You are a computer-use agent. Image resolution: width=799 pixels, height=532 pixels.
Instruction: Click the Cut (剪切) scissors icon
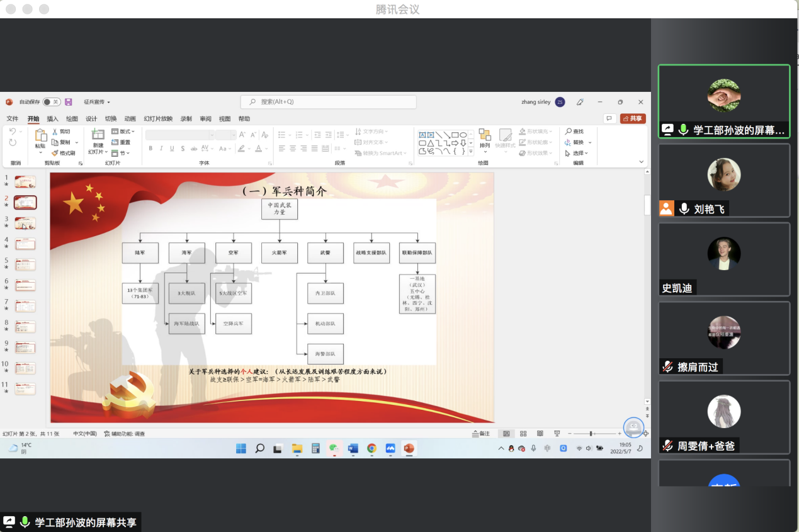(x=55, y=132)
